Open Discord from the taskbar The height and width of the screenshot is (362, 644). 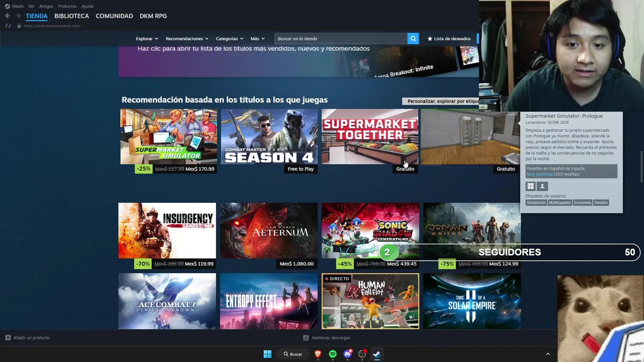pyautogui.click(x=347, y=354)
